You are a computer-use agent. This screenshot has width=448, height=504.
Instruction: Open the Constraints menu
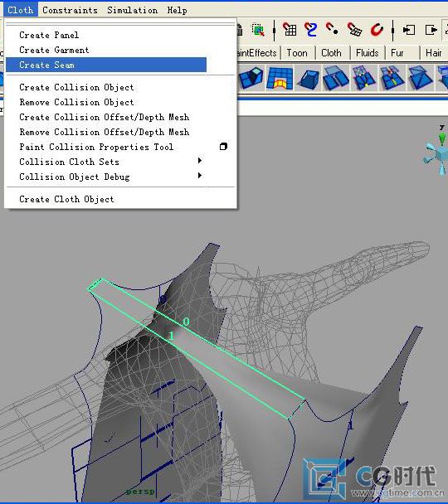[70, 10]
